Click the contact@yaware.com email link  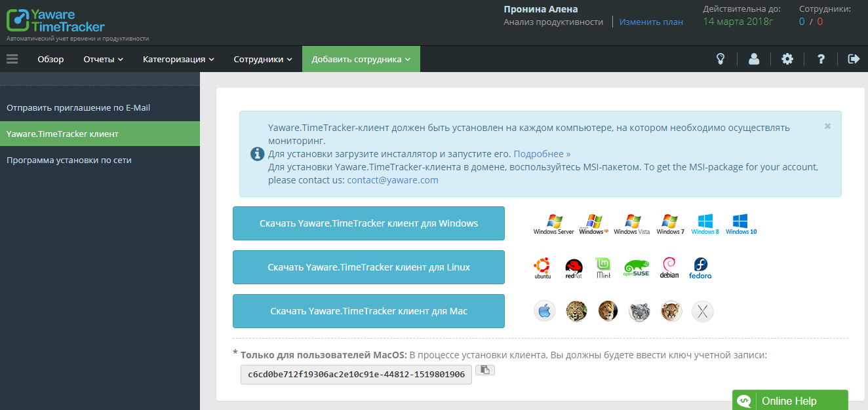(x=393, y=180)
